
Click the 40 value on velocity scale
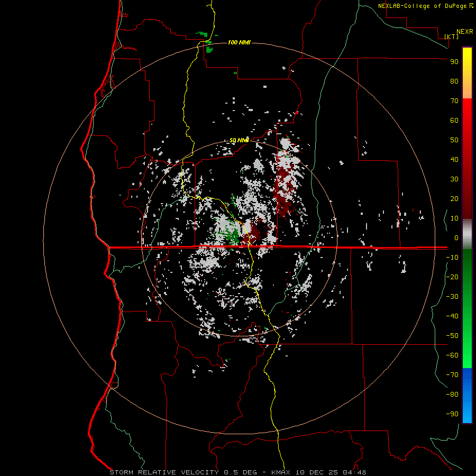[454, 160]
